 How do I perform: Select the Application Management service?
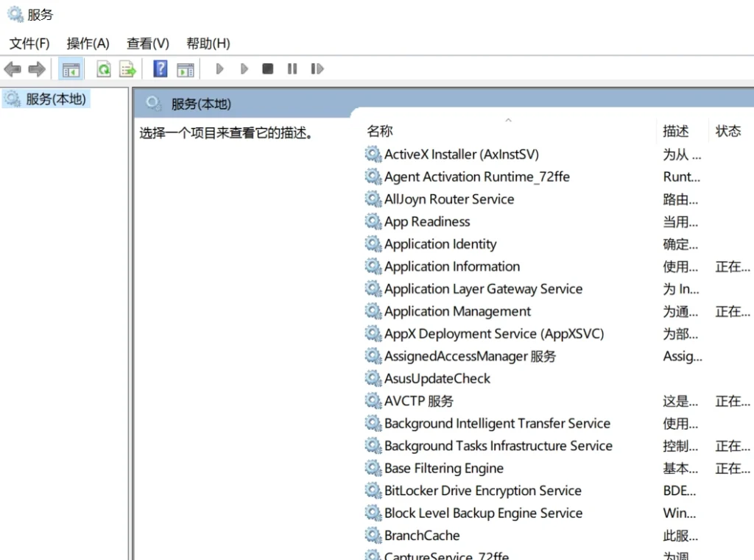click(x=457, y=311)
